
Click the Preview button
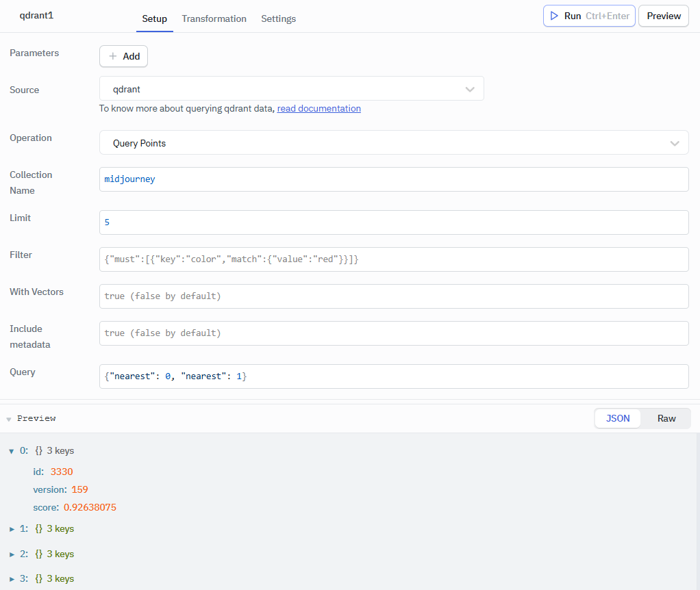[x=664, y=16]
